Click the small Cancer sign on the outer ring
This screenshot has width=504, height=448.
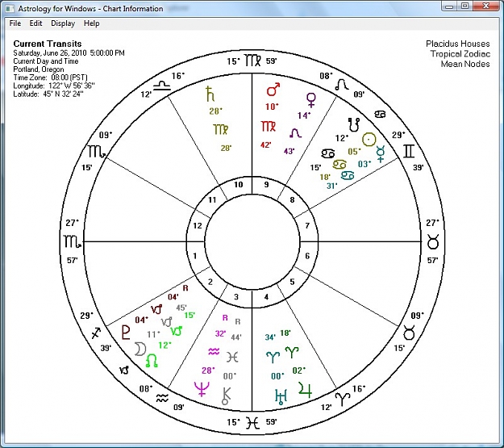tap(380, 114)
